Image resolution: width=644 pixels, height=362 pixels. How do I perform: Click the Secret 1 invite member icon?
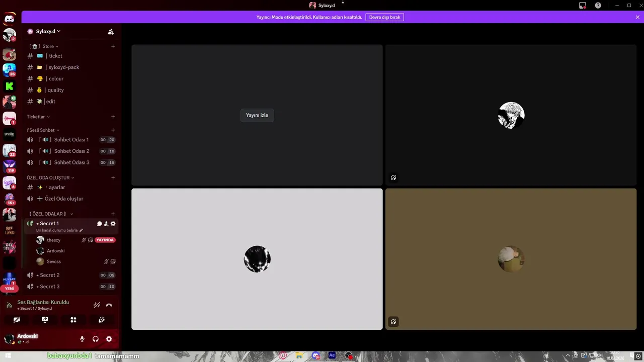click(x=106, y=224)
